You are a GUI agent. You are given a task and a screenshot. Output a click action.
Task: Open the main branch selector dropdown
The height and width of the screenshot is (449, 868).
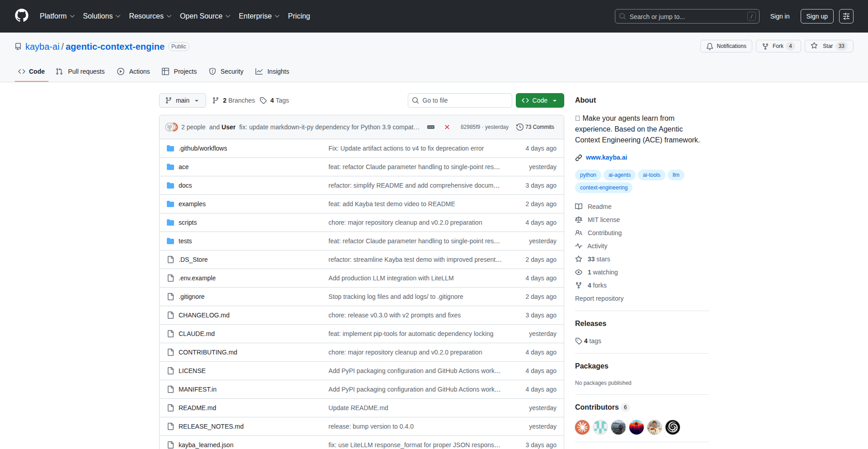coord(183,100)
